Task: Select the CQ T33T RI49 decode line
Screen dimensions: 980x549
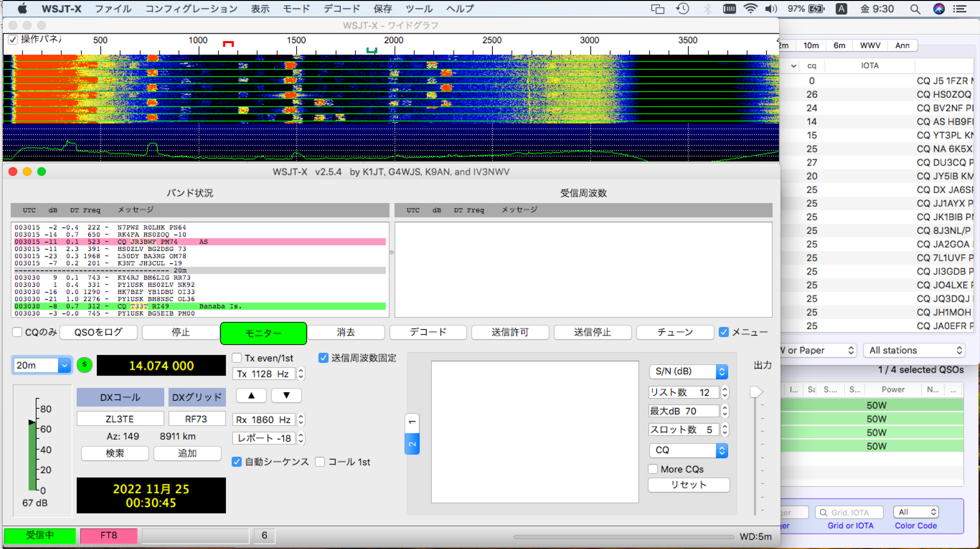Action: [200, 306]
